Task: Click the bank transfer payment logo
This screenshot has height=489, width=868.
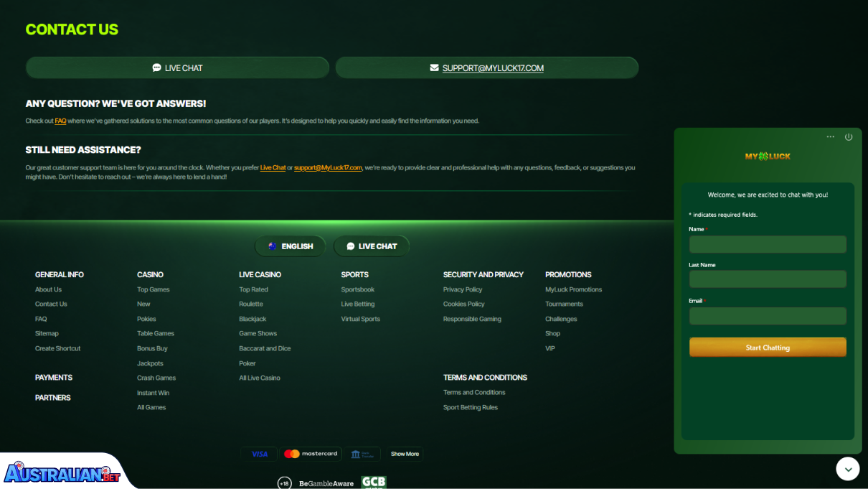Action: [x=362, y=454]
